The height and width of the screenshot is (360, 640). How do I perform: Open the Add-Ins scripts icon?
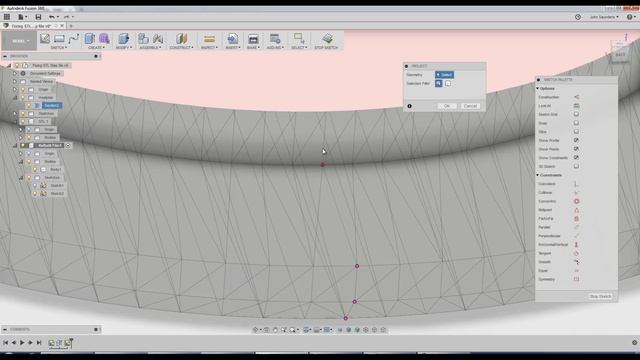pos(275,39)
